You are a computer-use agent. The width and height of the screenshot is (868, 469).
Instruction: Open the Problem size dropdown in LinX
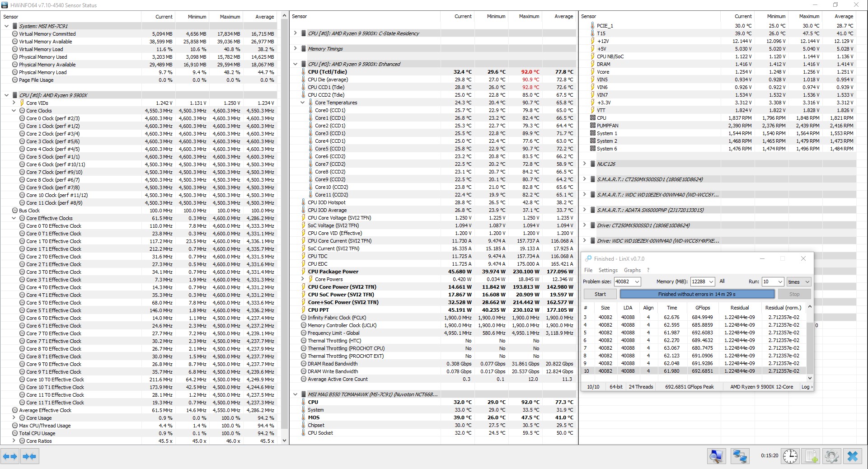637,282
